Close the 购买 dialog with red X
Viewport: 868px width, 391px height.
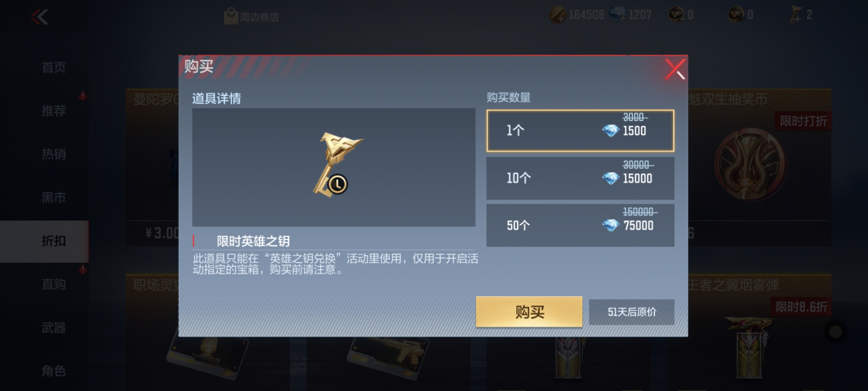point(675,69)
